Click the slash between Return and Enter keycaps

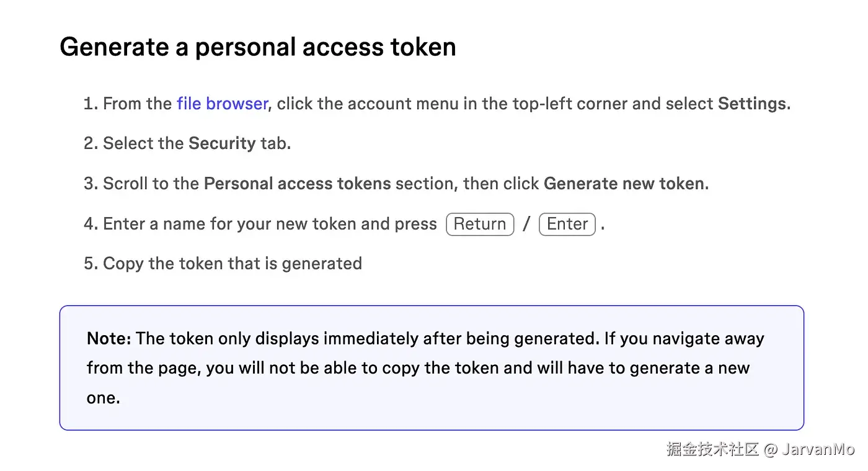click(x=526, y=224)
